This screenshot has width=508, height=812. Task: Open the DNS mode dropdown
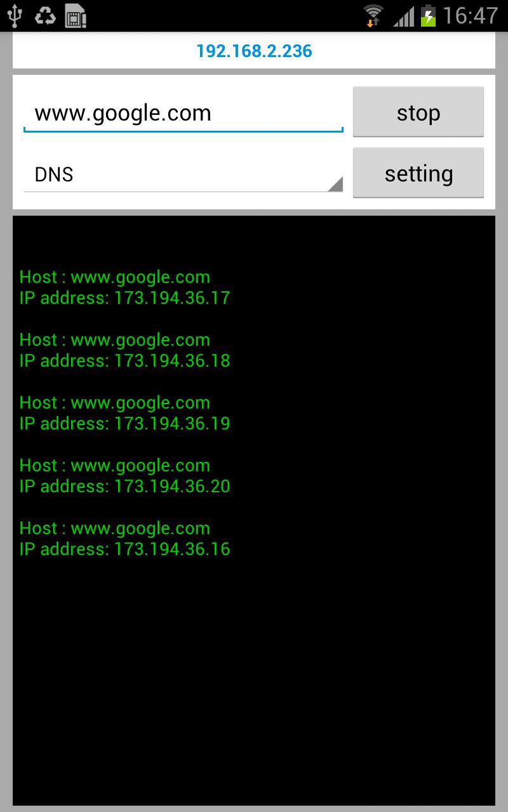[x=183, y=174]
